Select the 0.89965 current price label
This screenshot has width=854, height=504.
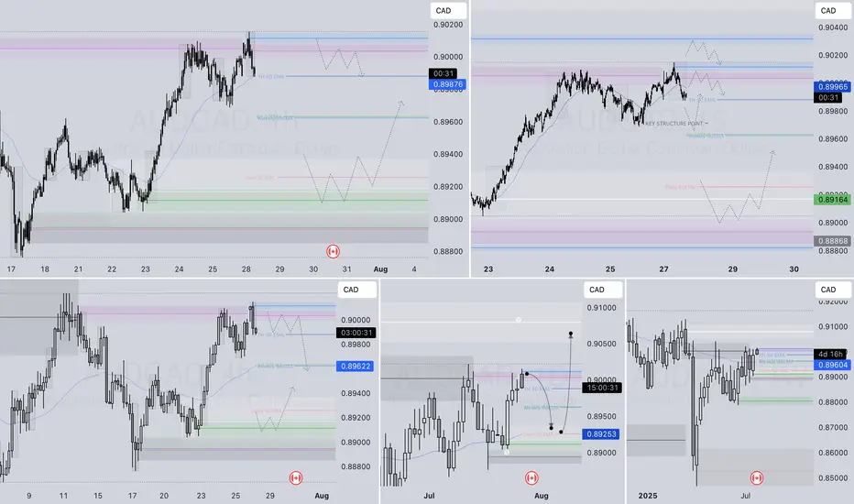[833, 87]
